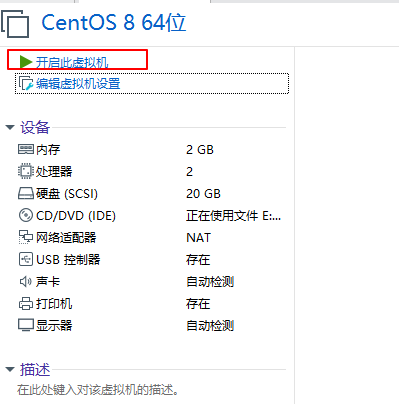Select the network adapter icon

click(x=26, y=237)
